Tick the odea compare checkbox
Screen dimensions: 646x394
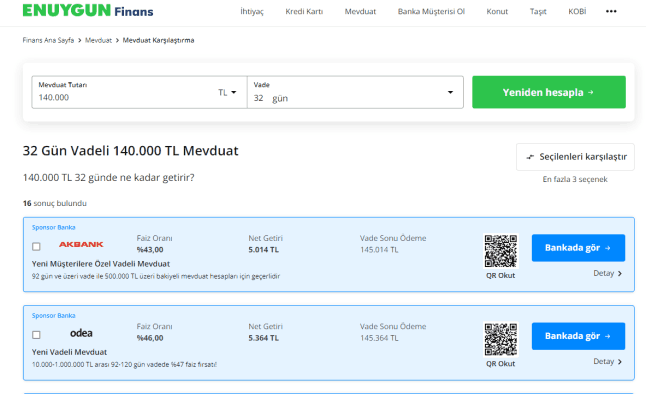click(x=36, y=335)
